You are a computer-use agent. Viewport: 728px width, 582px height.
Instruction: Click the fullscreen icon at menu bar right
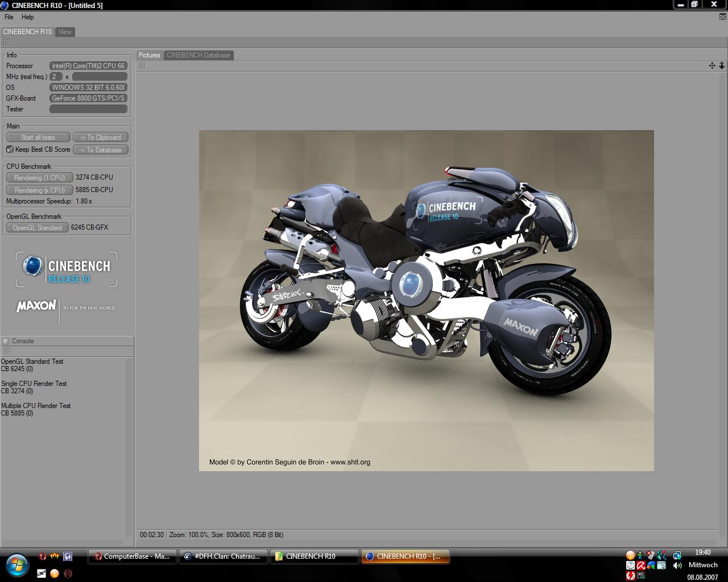722,17
